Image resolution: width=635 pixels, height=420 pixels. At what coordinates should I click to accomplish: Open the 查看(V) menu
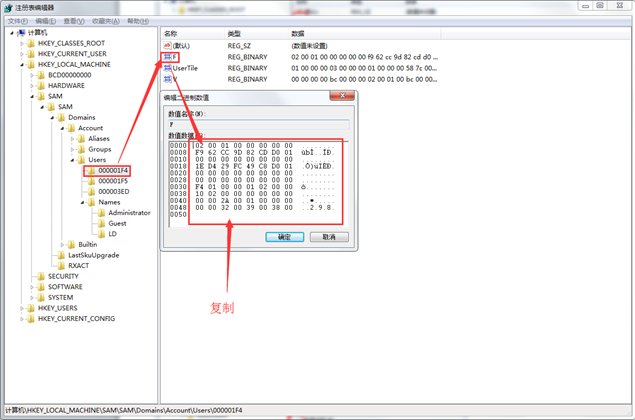pos(74,21)
